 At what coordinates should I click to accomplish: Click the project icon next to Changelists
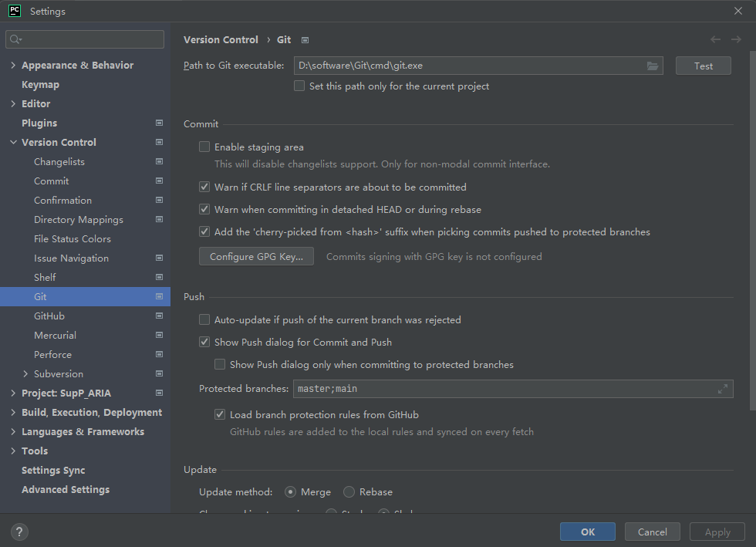159,161
